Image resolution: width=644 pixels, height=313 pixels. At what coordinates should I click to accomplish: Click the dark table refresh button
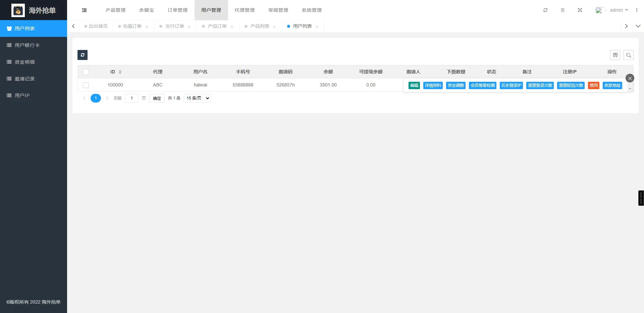pos(83,55)
